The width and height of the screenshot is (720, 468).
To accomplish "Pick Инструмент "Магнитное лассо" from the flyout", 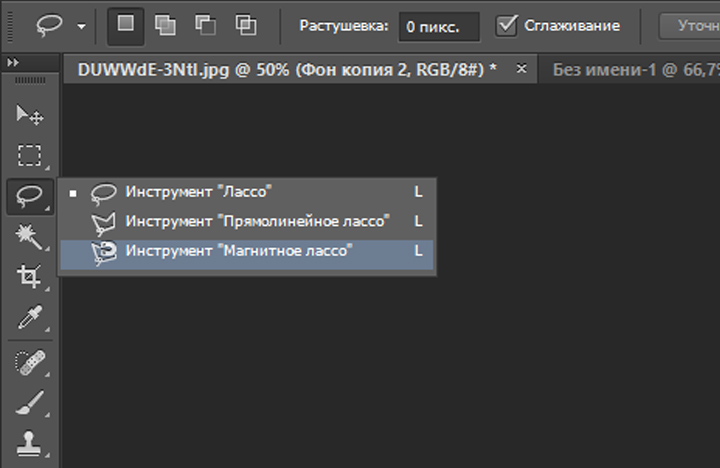I will tap(247, 254).
